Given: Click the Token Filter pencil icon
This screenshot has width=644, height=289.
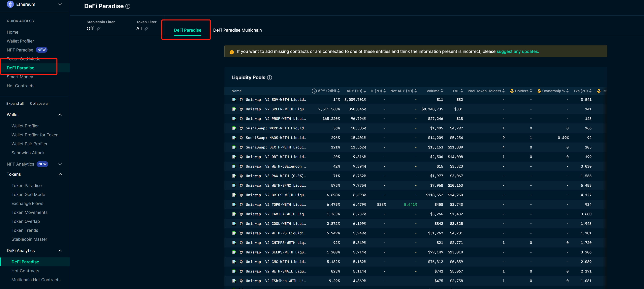Looking at the screenshot, I should pyautogui.click(x=146, y=29).
